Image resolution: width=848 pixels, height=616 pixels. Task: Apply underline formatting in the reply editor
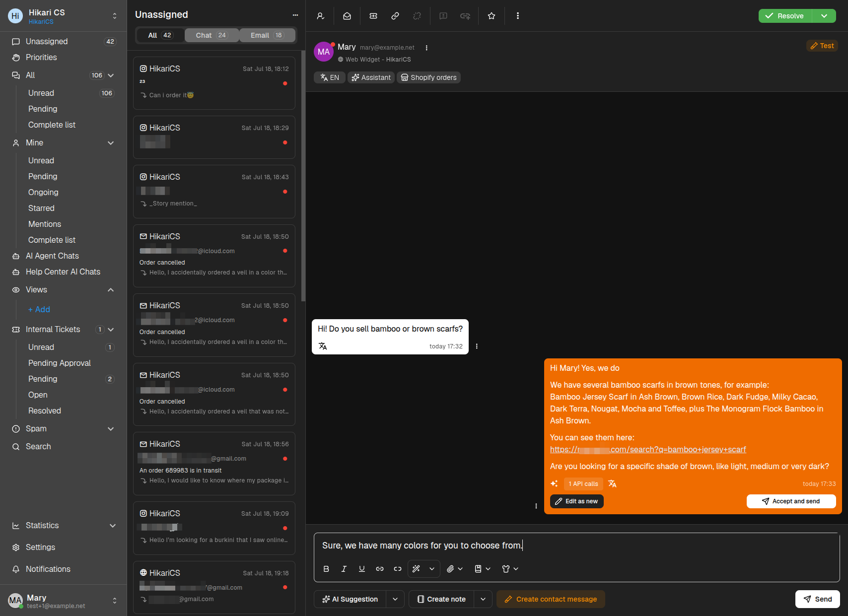tap(362, 569)
